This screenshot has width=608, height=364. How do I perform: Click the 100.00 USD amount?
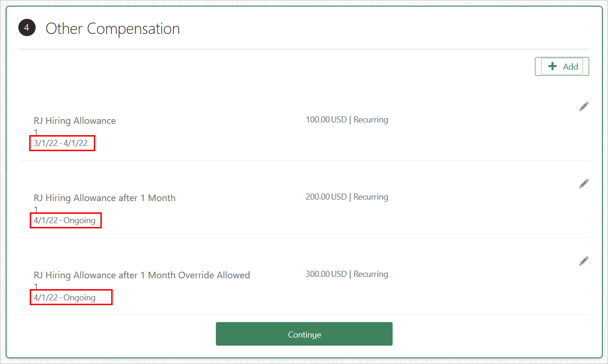[x=326, y=120]
